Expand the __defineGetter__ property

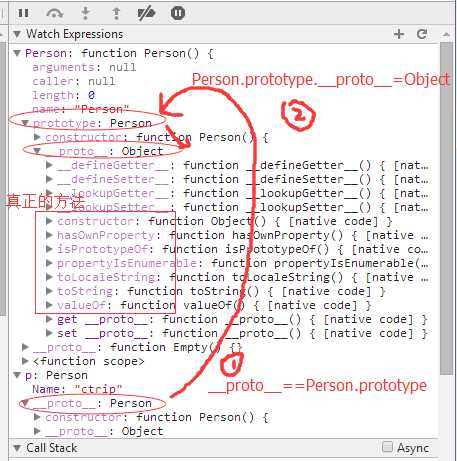[49, 165]
